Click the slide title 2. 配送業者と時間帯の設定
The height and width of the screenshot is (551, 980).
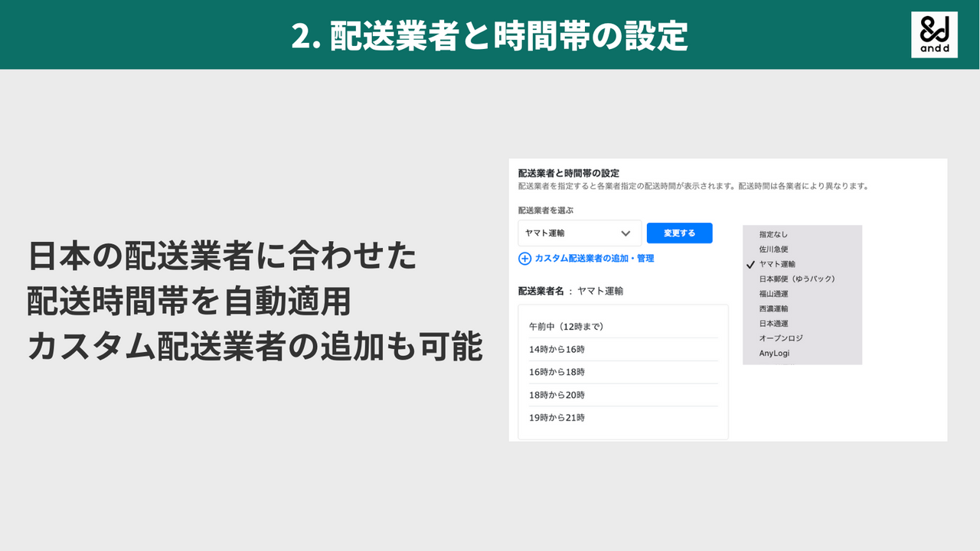(490, 35)
